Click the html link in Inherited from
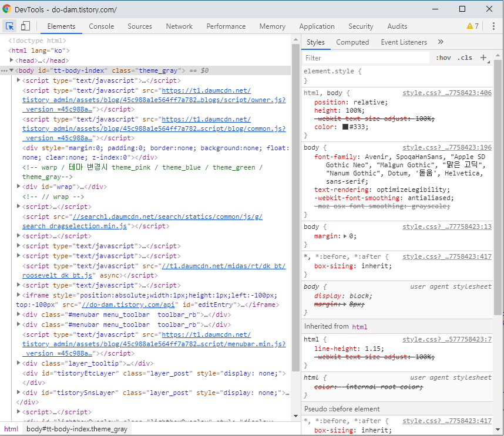Screen dimensions: 504x436 (x=359, y=327)
